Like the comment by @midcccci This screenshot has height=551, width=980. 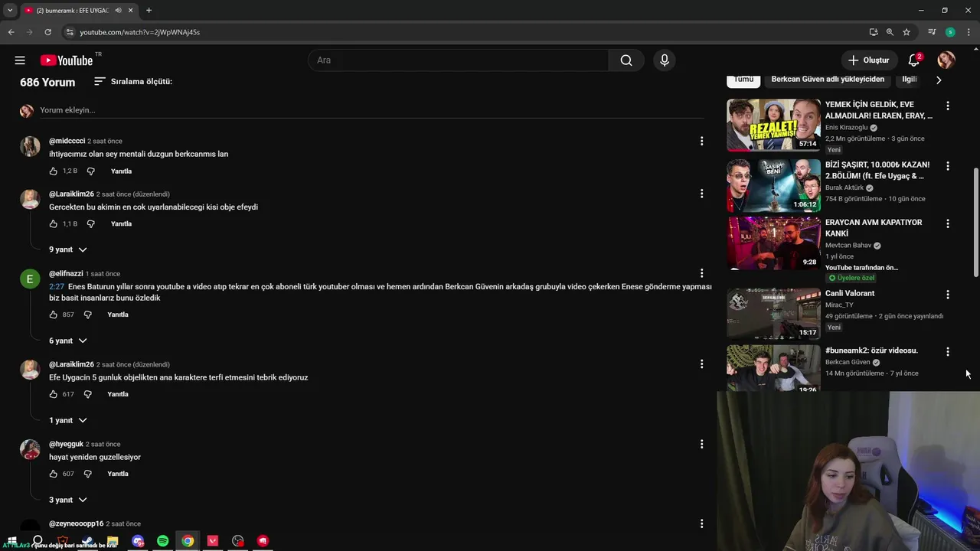54,171
